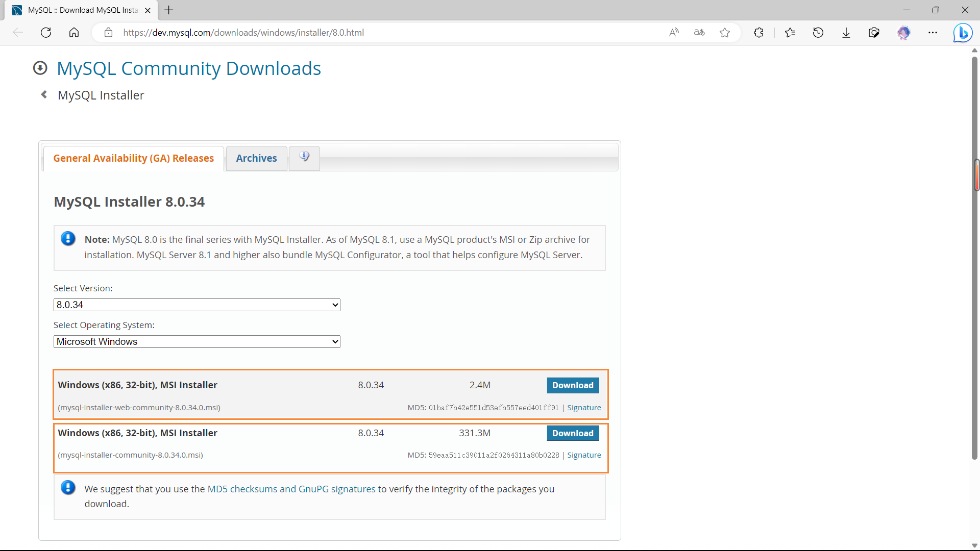Click the back chevron beside MySQL Installer

click(44, 95)
